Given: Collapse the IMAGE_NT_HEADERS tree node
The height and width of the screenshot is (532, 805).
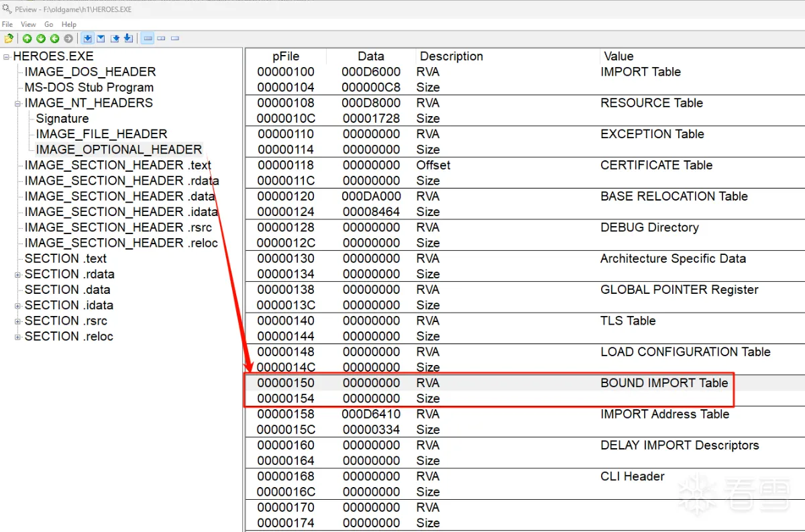Looking at the screenshot, I should [18, 103].
